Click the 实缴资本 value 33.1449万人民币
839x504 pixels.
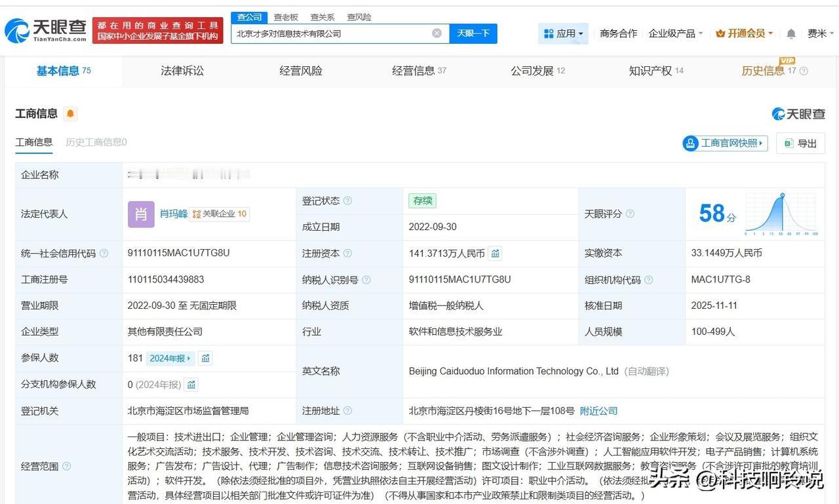click(727, 253)
